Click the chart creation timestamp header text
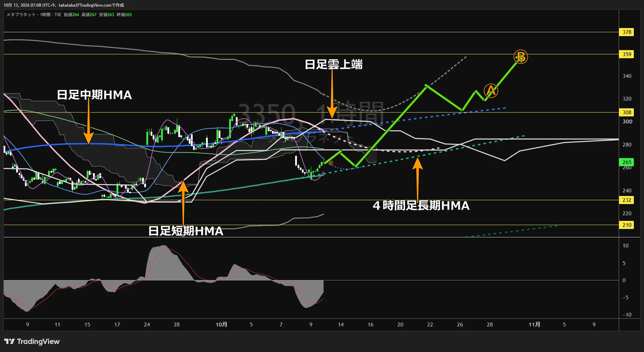This screenshot has width=644, height=352. (x=64, y=5)
